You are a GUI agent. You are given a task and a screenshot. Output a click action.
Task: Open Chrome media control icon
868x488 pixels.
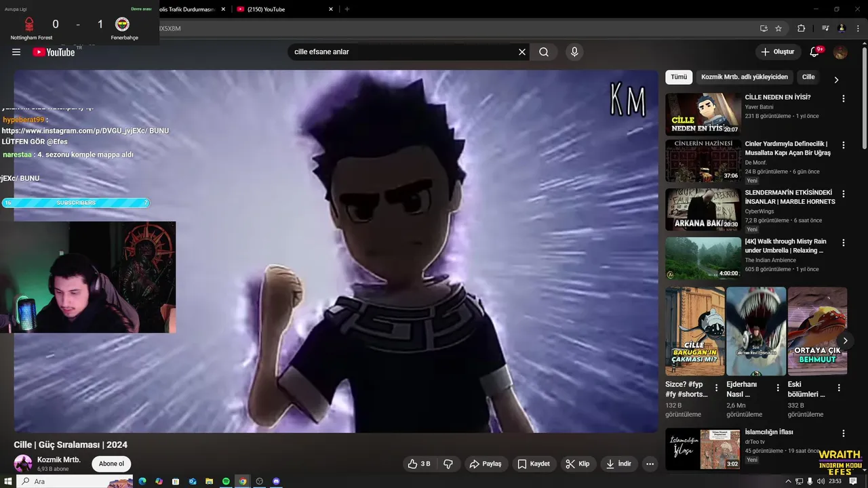pos(825,28)
